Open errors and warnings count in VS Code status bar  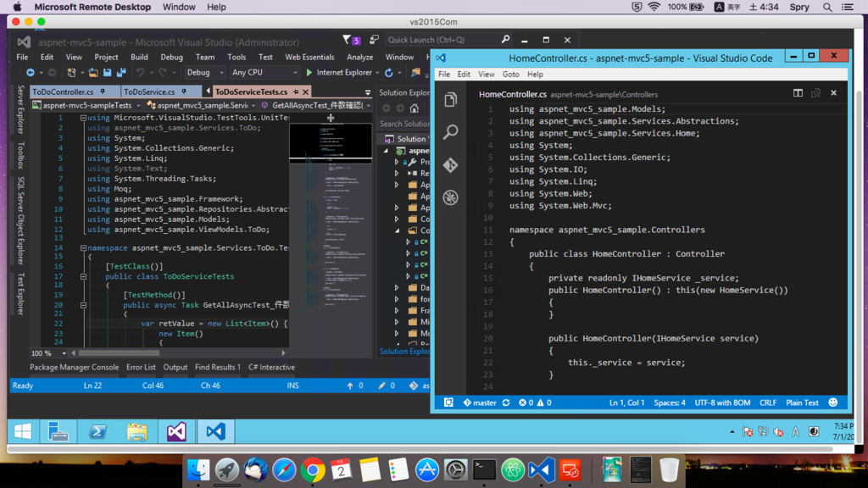coord(535,402)
